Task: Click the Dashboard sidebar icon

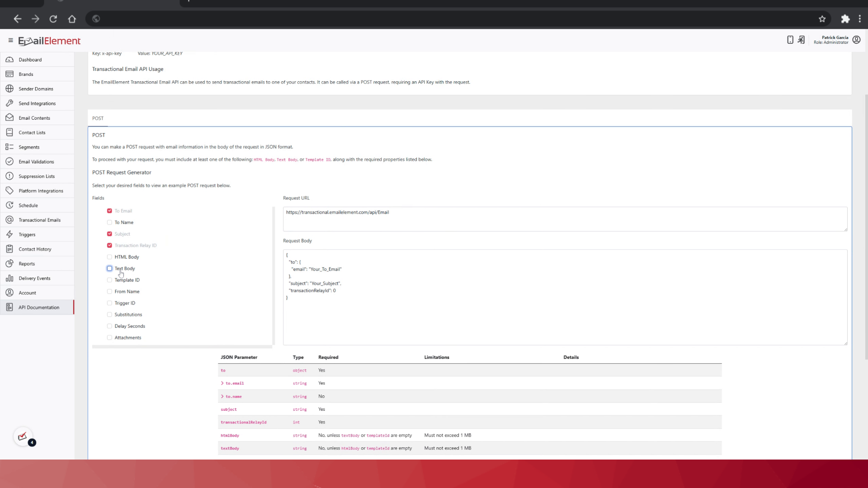Action: point(9,60)
